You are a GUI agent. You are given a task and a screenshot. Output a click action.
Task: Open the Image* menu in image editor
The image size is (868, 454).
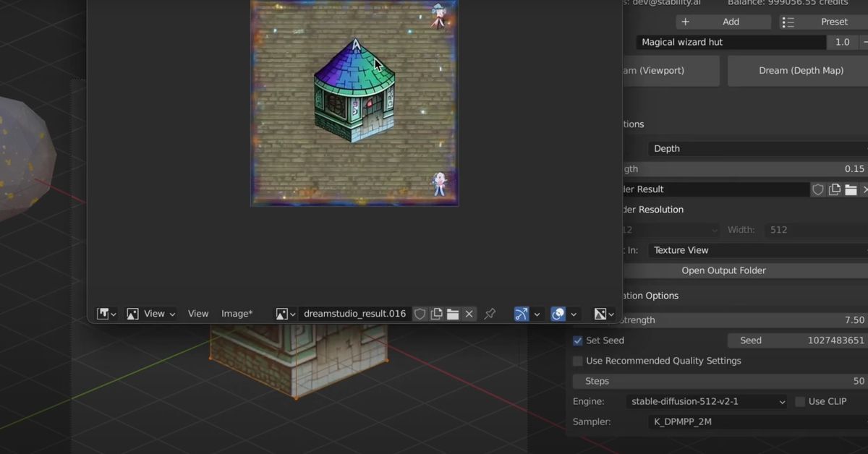pos(237,314)
